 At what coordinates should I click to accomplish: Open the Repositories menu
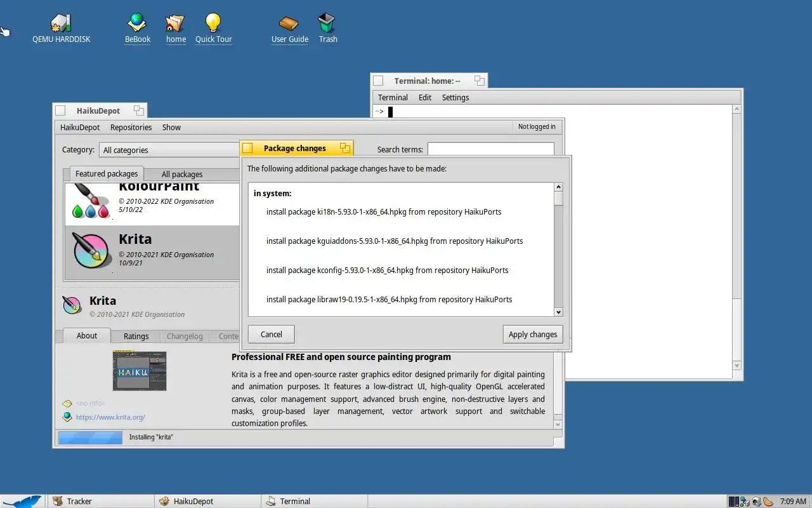[131, 127]
